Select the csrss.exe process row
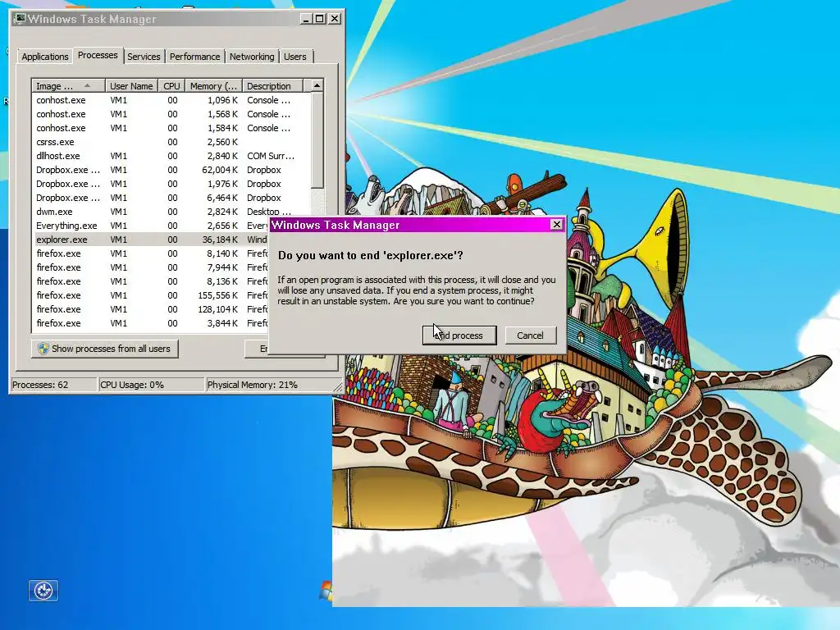The height and width of the screenshot is (630, 840). pyautogui.click(x=171, y=142)
